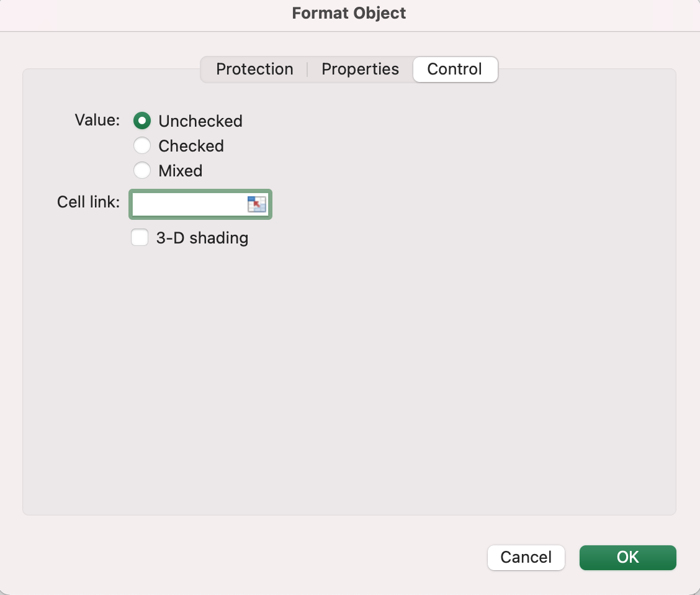The height and width of the screenshot is (595, 700).
Task: Click the "3-D shading" label text
Action: tap(202, 238)
